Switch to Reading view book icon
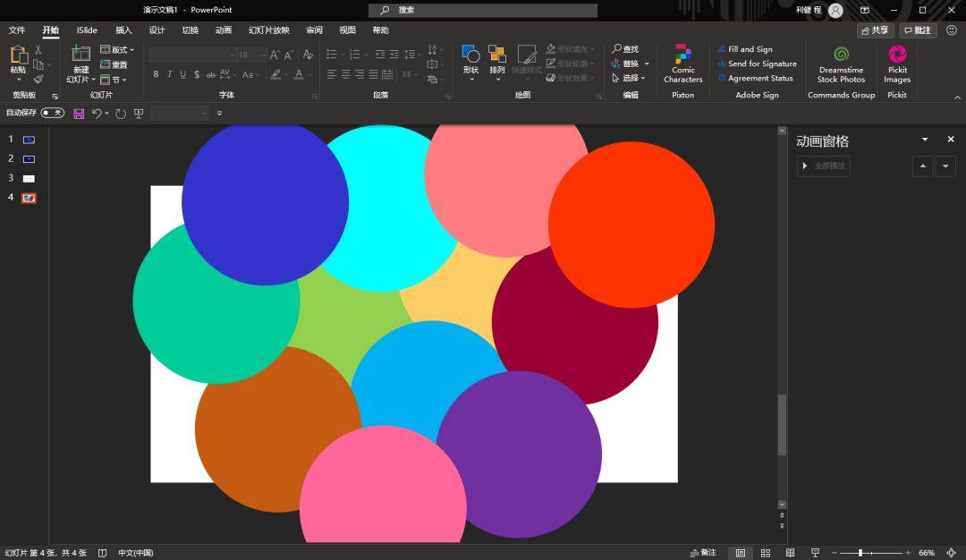Image resolution: width=966 pixels, height=560 pixels. point(790,553)
